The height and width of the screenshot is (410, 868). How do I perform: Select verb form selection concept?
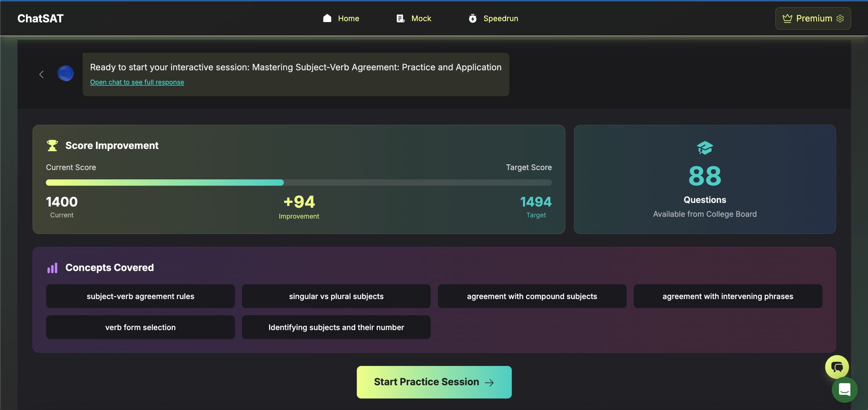(140, 327)
